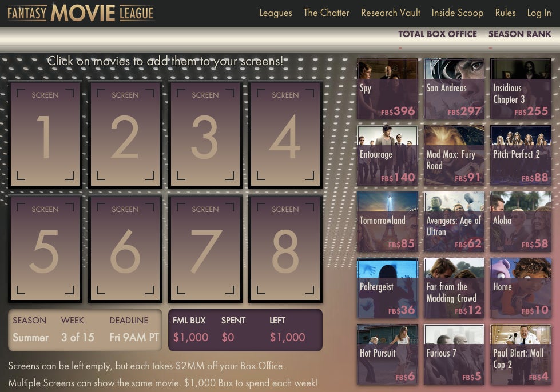Click the Fantasy Movie League logo
Image resolution: width=560 pixels, height=392 pixels.
80,13
